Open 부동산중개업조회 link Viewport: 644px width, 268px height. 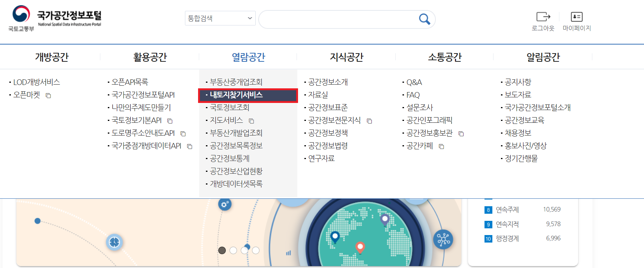[x=236, y=82]
